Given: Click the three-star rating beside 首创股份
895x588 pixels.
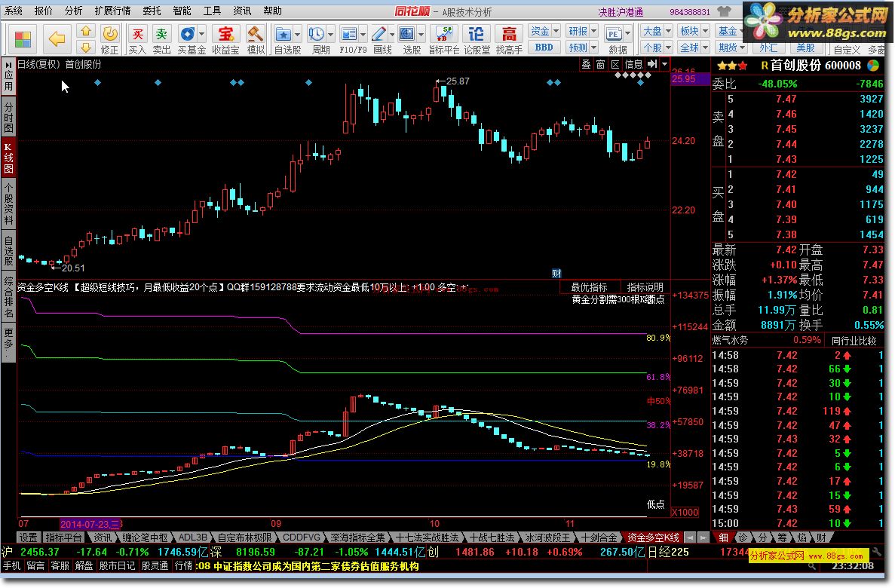Looking at the screenshot, I should pyautogui.click(x=732, y=66).
